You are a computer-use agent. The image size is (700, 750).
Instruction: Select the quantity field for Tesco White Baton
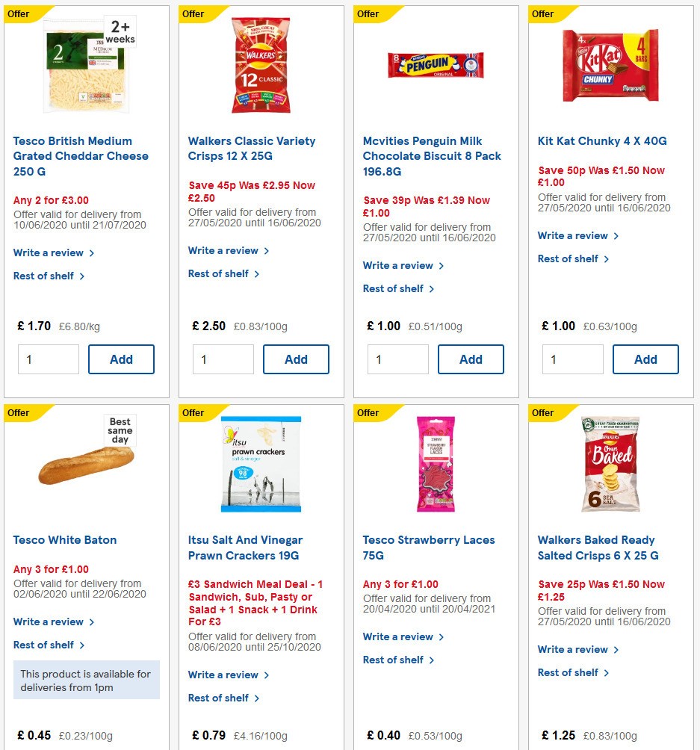pos(48,747)
